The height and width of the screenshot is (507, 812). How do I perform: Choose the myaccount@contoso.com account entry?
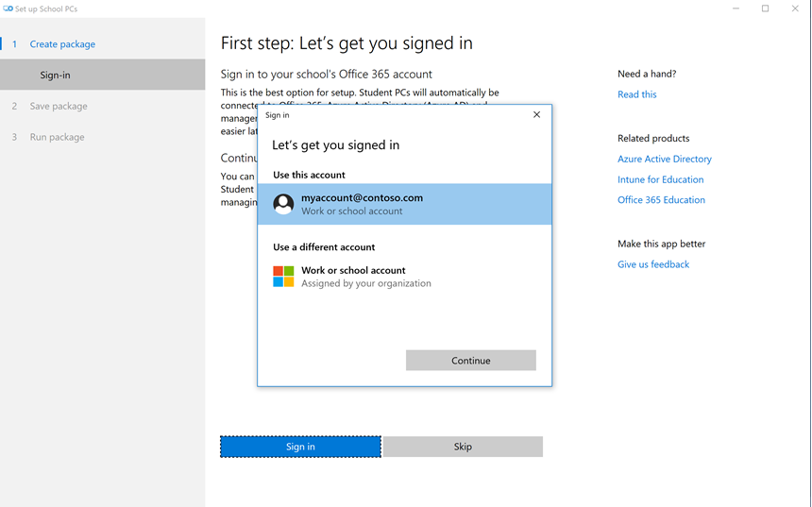pos(404,204)
